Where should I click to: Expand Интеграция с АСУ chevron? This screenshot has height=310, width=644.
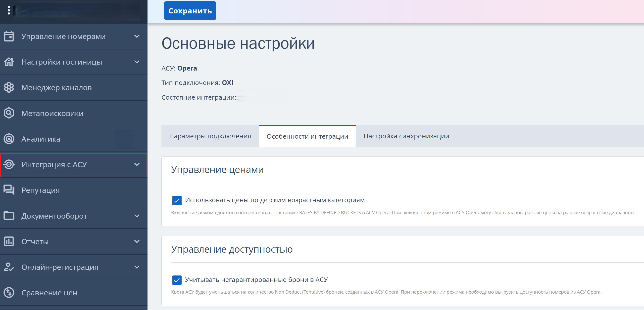137,164
